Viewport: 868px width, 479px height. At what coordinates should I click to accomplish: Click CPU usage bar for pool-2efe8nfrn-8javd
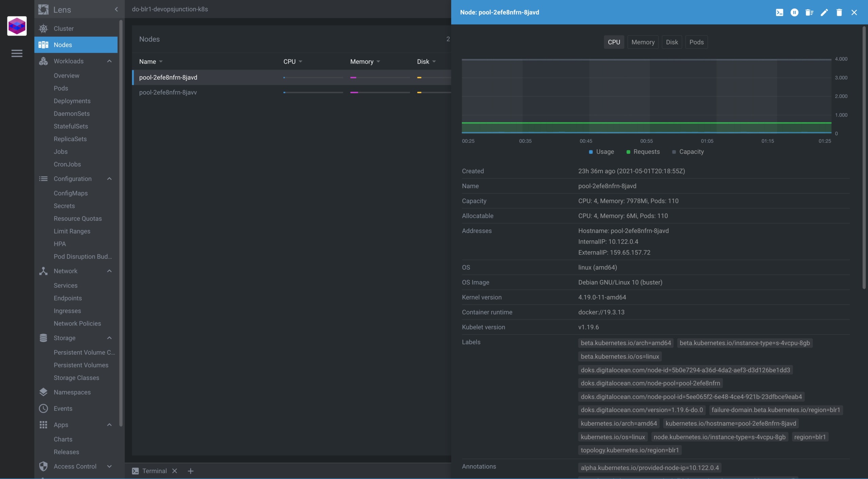[x=313, y=78]
